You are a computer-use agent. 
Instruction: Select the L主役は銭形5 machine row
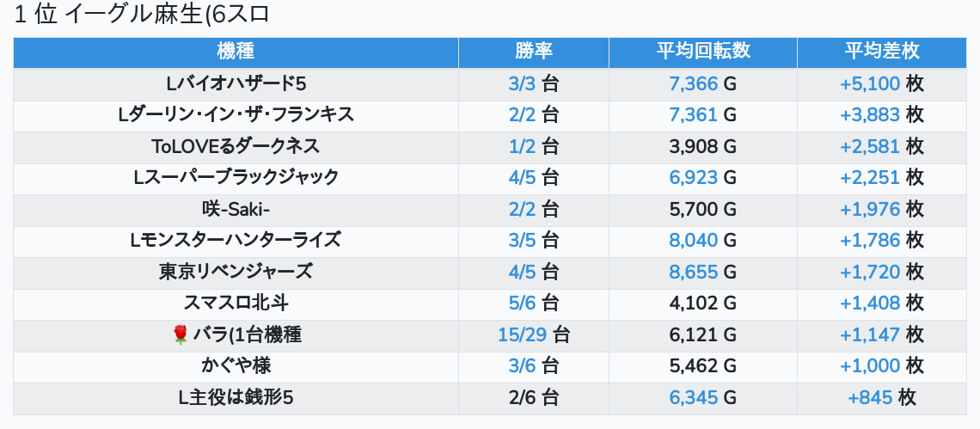(236, 397)
